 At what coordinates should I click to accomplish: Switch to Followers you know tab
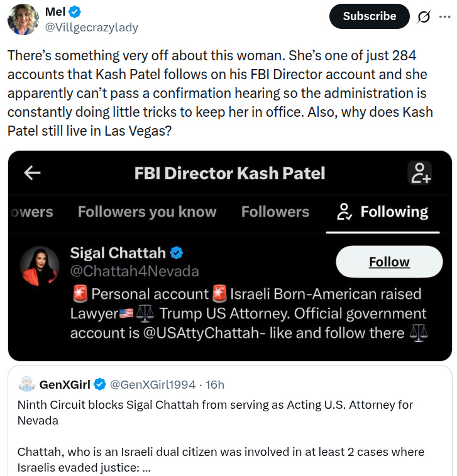pyautogui.click(x=147, y=212)
